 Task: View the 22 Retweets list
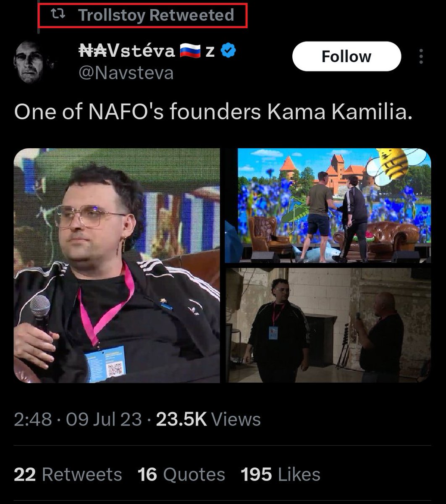pyautogui.click(x=68, y=475)
